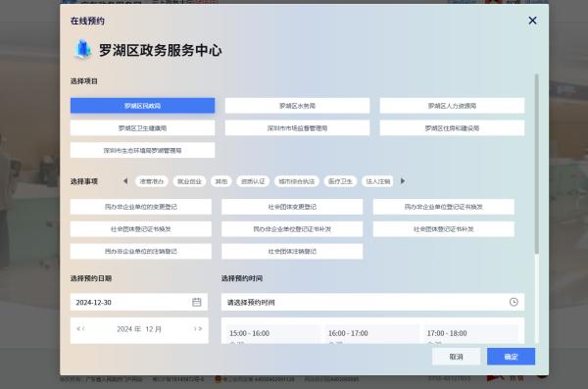The image size is (588, 389).
Task: Pick the 16:00 - 17:00 time slot
Action: click(x=372, y=334)
